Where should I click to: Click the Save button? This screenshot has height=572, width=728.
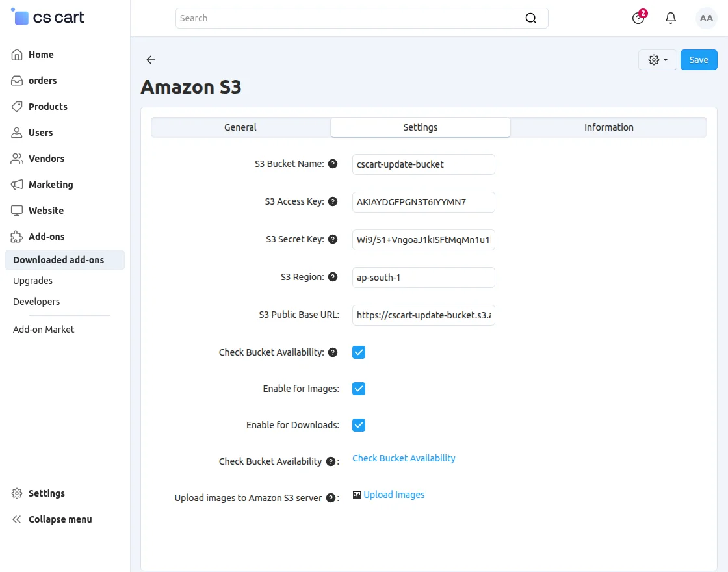point(698,60)
